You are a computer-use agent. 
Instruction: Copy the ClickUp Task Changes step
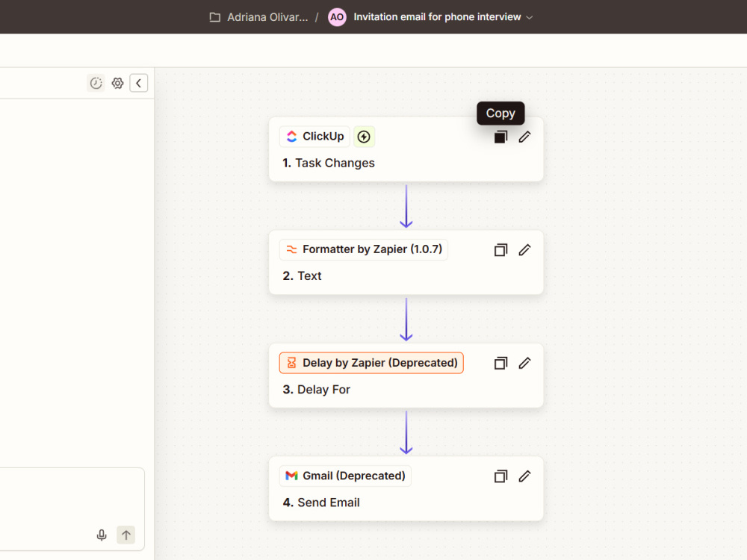click(x=500, y=137)
